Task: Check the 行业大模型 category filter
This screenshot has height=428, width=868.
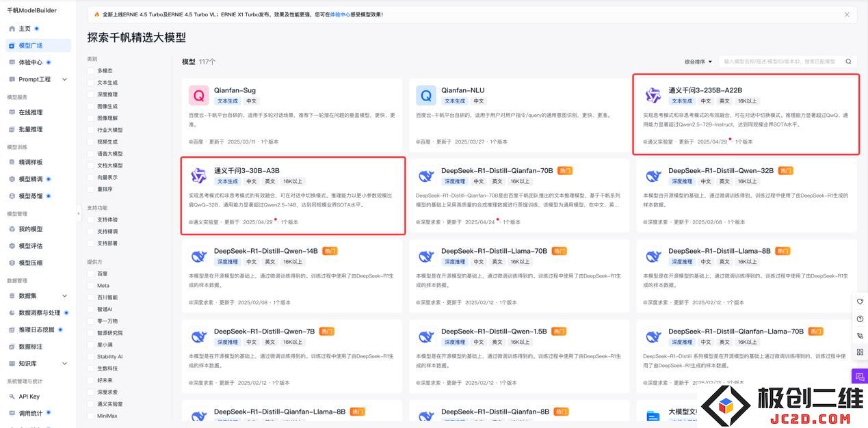Action: 91,130
